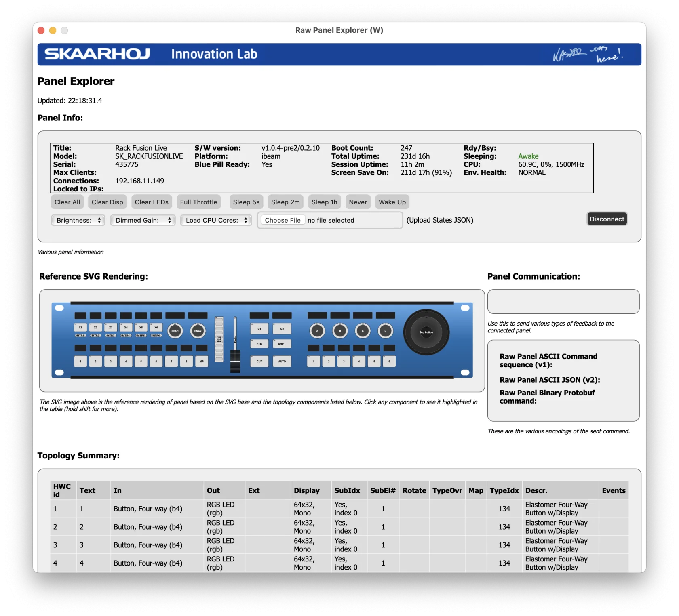Viewport: 679px width, 616px height.
Task: Click Choose File to upload States JSON
Action: coord(282,220)
